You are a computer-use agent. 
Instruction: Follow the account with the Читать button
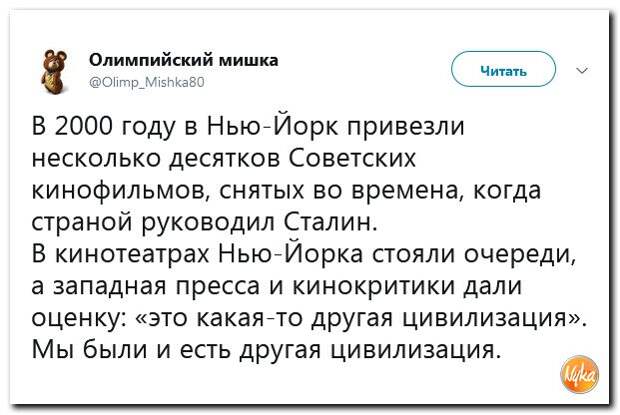pos(503,69)
